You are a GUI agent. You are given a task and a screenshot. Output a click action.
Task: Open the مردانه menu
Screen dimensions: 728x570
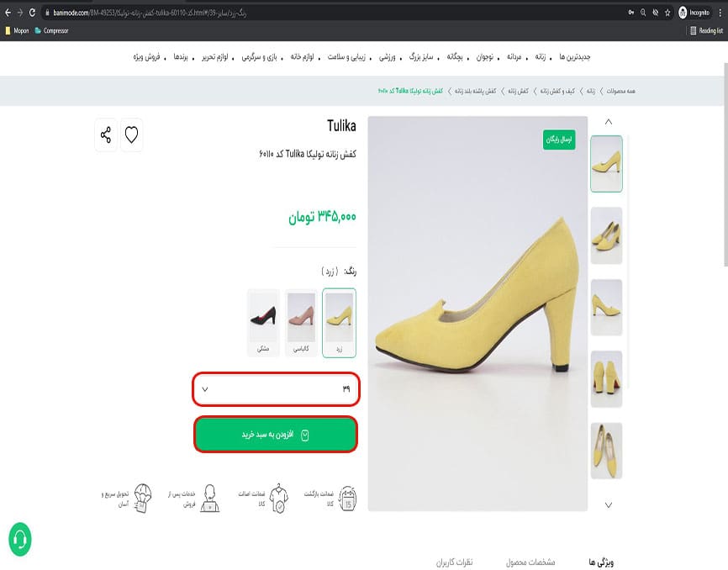click(x=514, y=57)
